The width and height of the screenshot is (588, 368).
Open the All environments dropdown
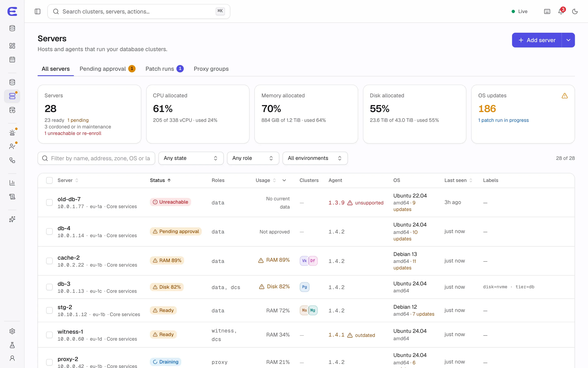[x=315, y=158]
